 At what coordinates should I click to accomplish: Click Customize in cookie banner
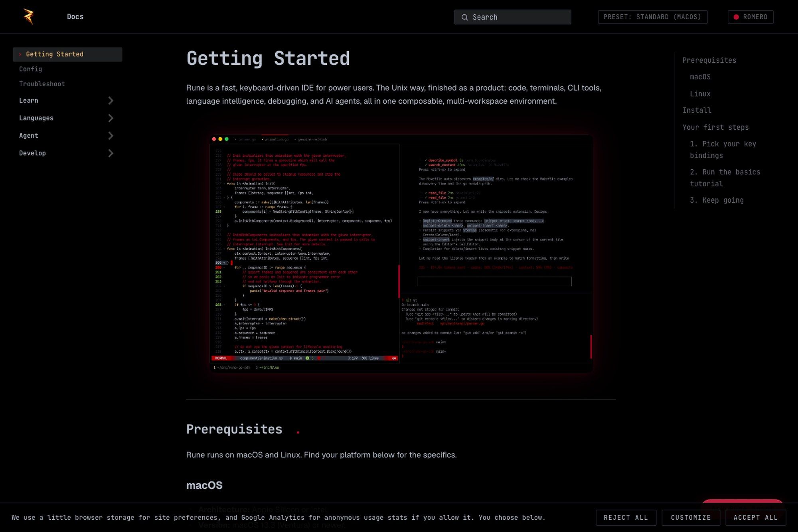[691, 518]
